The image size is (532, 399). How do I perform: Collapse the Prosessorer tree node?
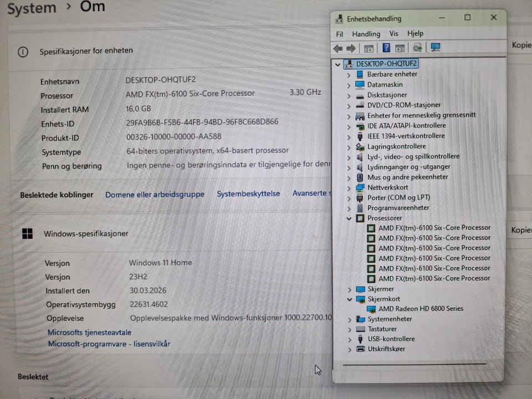349,218
